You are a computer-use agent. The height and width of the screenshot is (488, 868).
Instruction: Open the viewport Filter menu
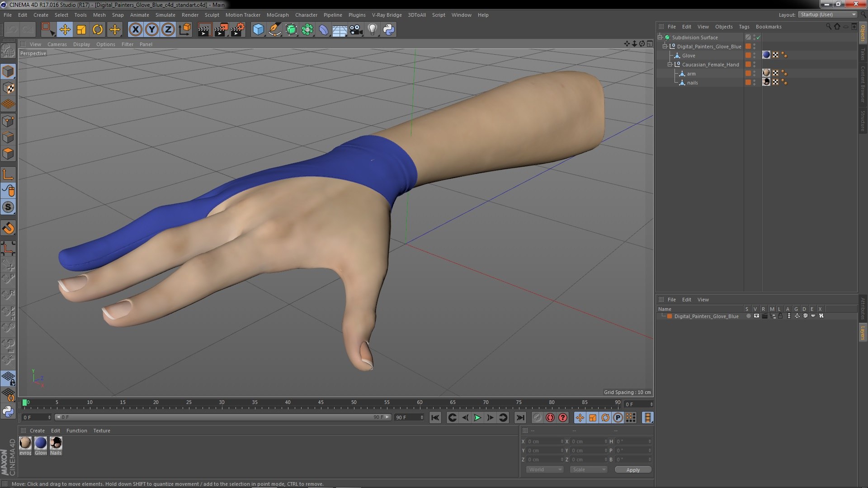(x=127, y=44)
